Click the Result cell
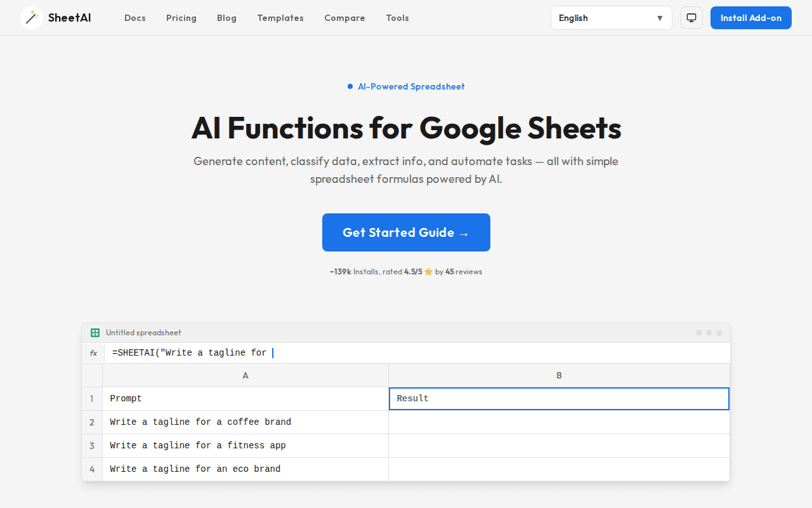The height and width of the screenshot is (508, 812). (559, 399)
